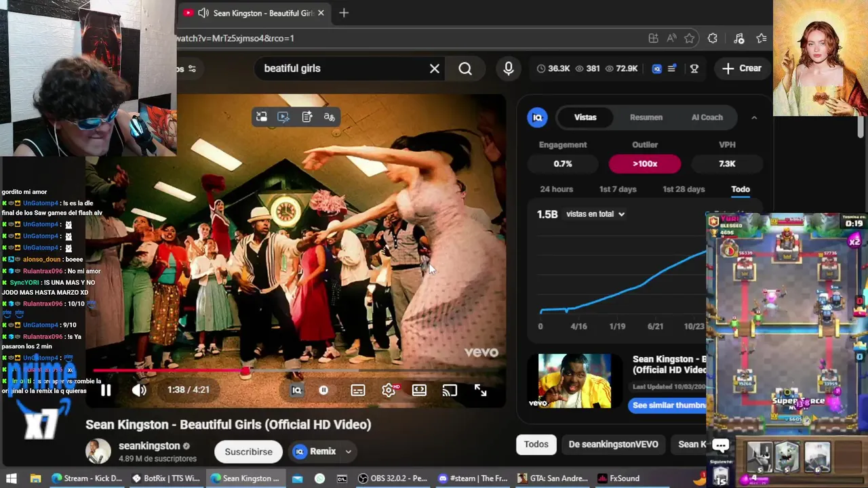868x488 pixels.
Task: Click the vidIQ Remix button
Action: click(x=315, y=451)
